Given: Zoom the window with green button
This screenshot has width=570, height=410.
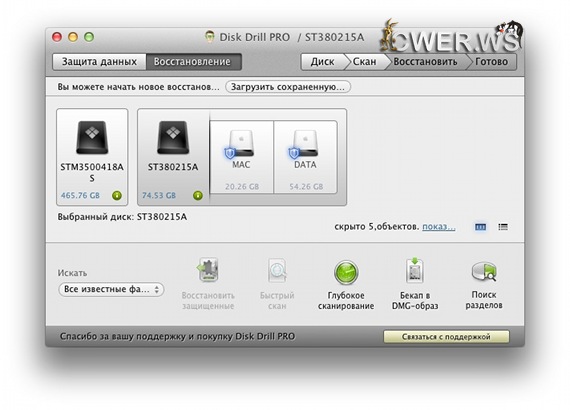Looking at the screenshot, I should click(x=89, y=37).
